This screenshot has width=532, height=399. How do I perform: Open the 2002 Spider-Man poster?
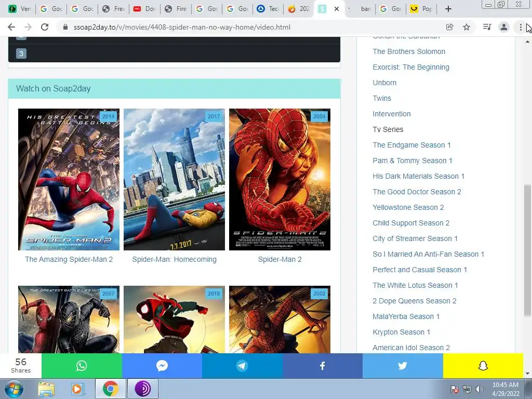point(280,320)
